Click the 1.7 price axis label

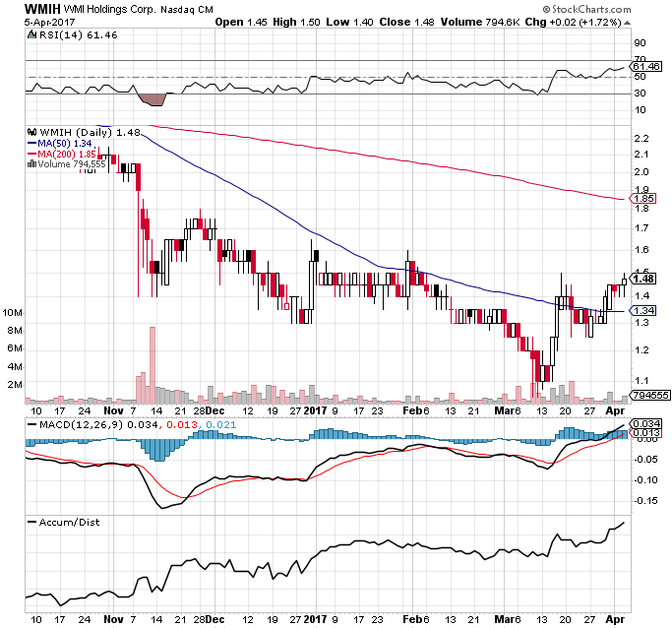[x=641, y=227]
